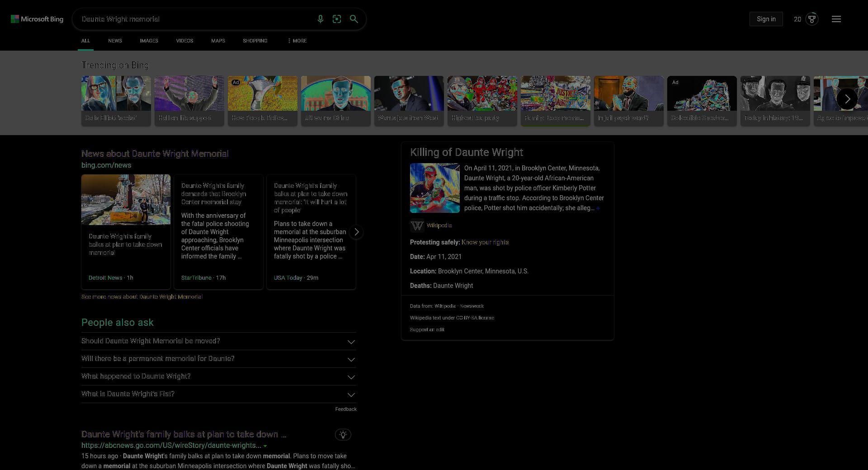Viewport: 868px width, 470px height.
Task: Click the Microsoft Bing logo
Action: (37, 19)
